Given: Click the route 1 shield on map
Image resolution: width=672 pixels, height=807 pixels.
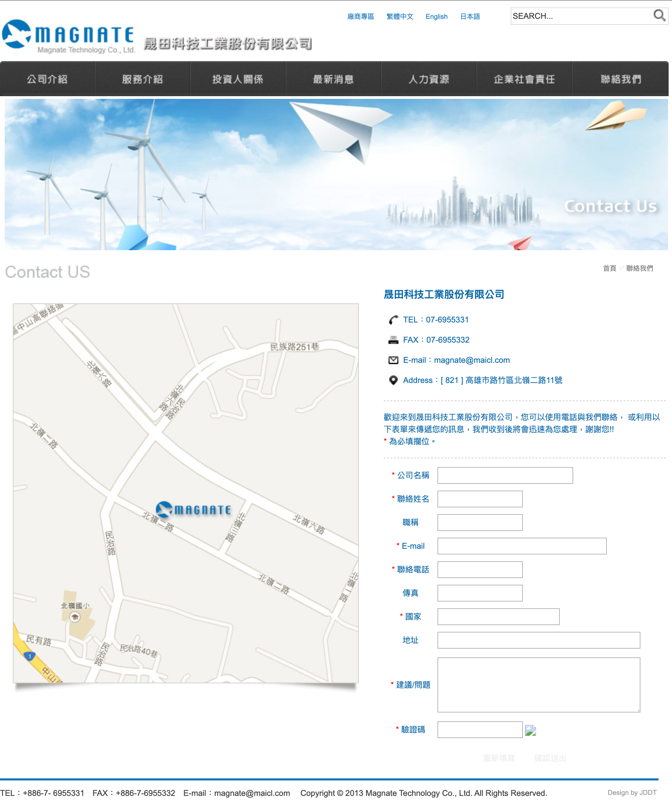Looking at the screenshot, I should pos(30,656).
